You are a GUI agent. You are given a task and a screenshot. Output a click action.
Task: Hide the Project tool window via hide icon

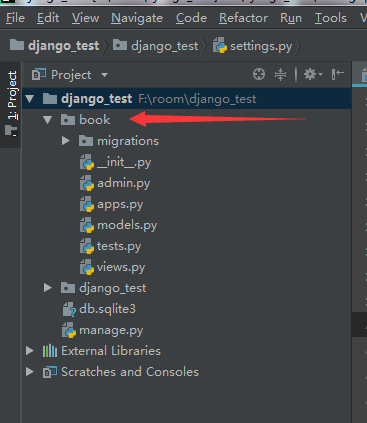[337, 74]
